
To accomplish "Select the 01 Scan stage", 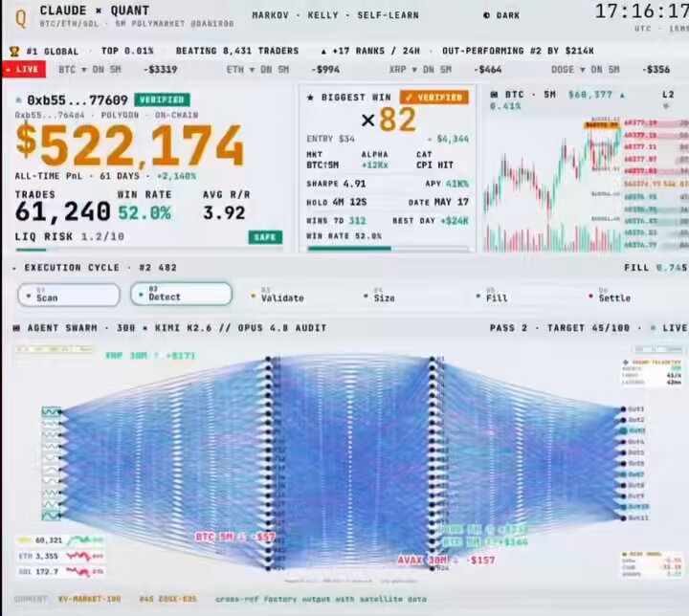I will pyautogui.click(x=69, y=295).
